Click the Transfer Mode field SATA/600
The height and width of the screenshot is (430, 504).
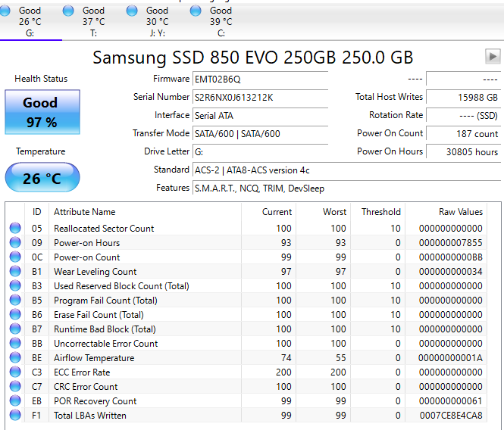pos(260,133)
